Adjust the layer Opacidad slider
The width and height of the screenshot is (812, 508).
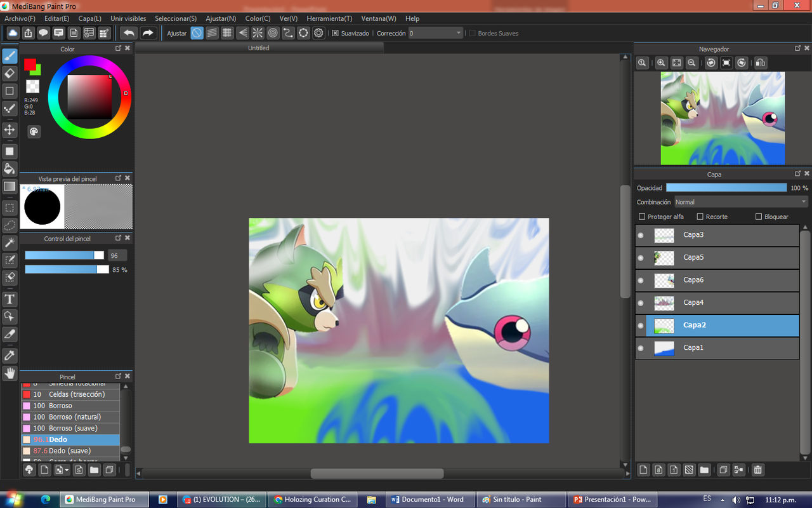(726, 188)
